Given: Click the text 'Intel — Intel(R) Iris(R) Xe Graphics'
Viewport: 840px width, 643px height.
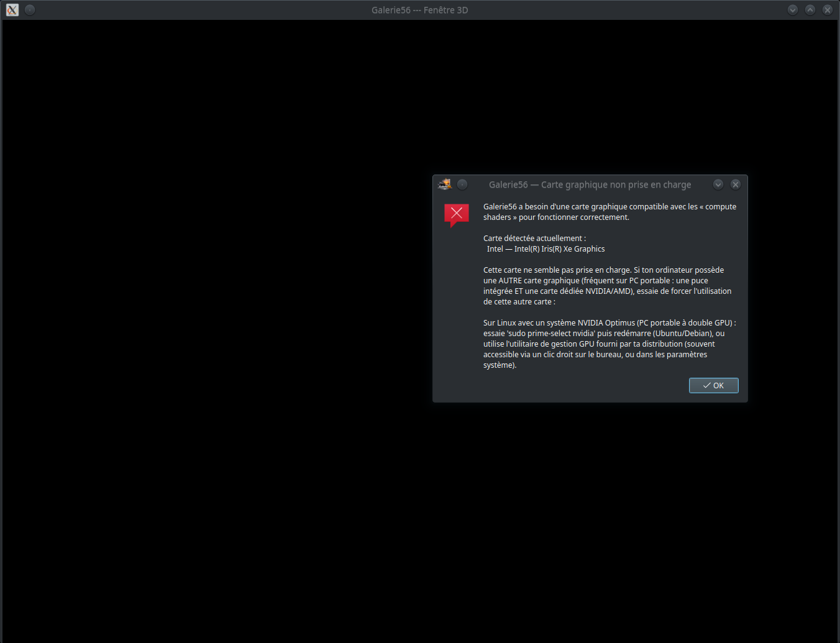Looking at the screenshot, I should point(546,249).
